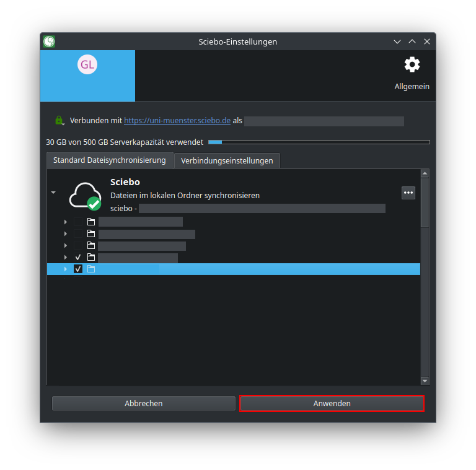The width and height of the screenshot is (476, 470).
Task: Click the folder list scrollbar thumb
Action: point(425,202)
